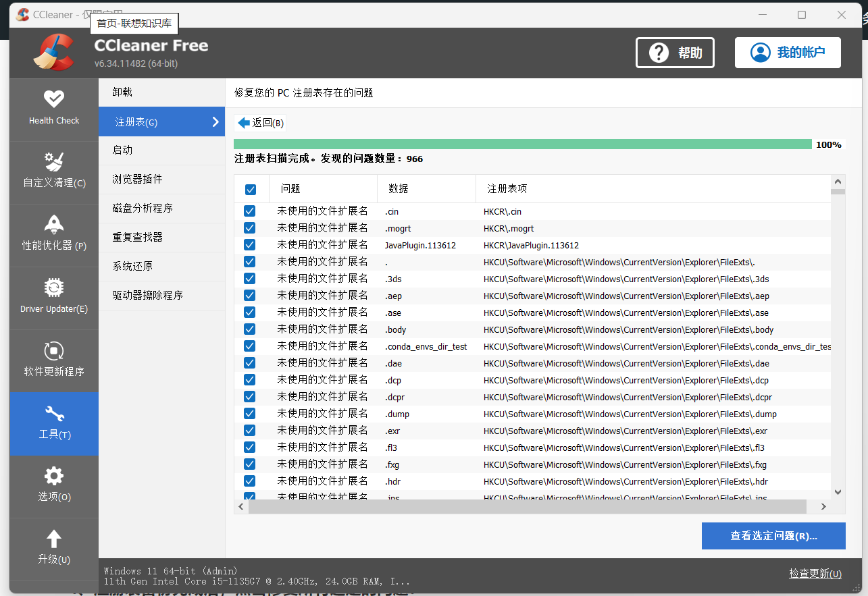Click chevron on Registry menu item
868x596 pixels.
tap(215, 122)
